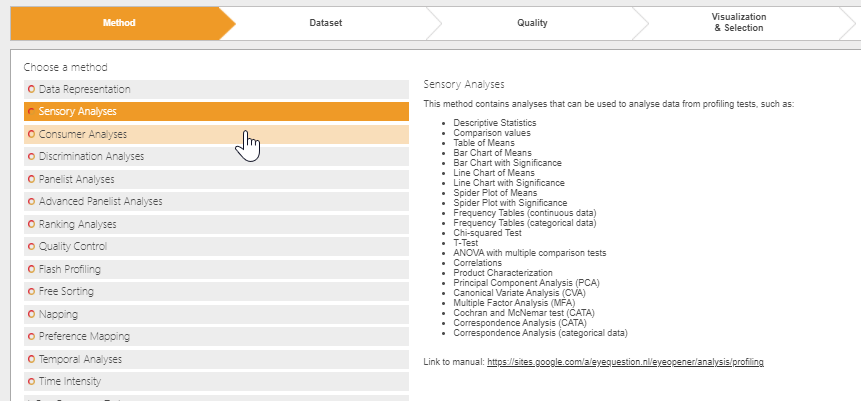Select the Discrimination Analyses option
This screenshot has height=401, width=861.
click(91, 157)
